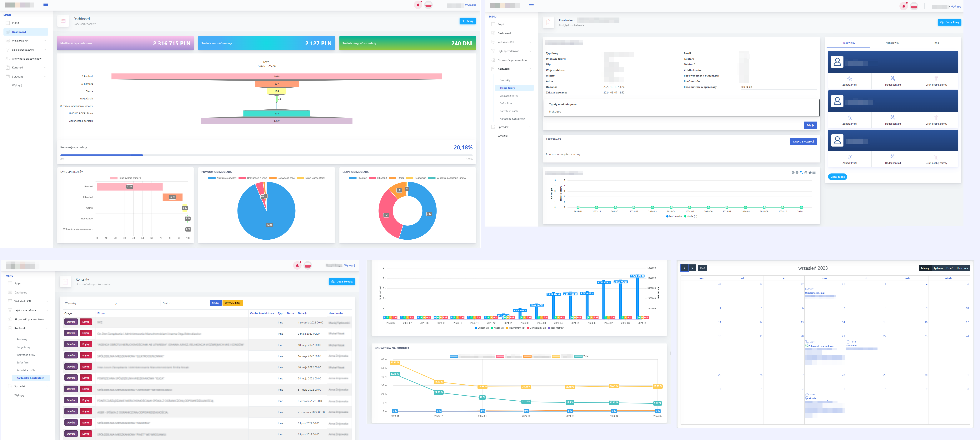Toggle the Budżet (zł) legend under the bar chart
Screen dimensions: 980x440
pos(482,328)
